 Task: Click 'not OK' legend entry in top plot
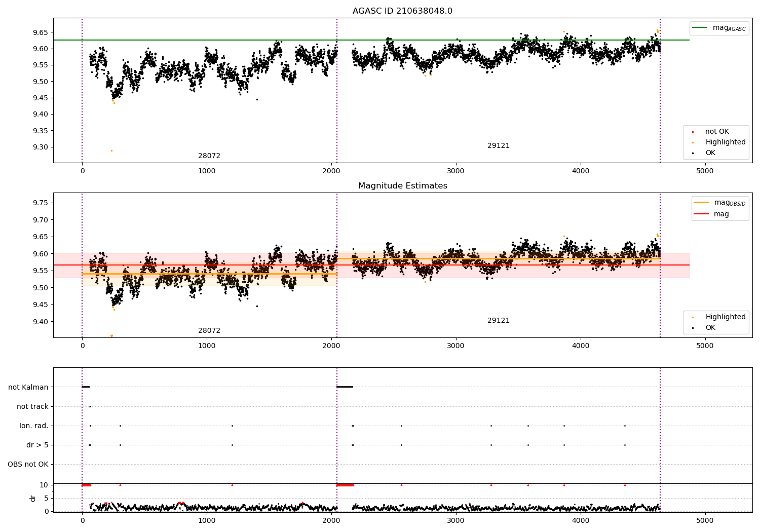711,132
